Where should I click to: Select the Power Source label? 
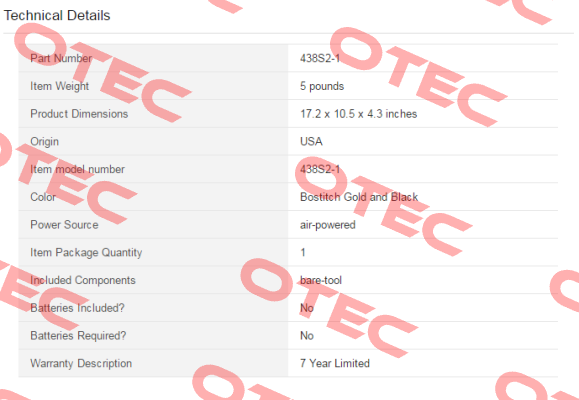point(64,225)
